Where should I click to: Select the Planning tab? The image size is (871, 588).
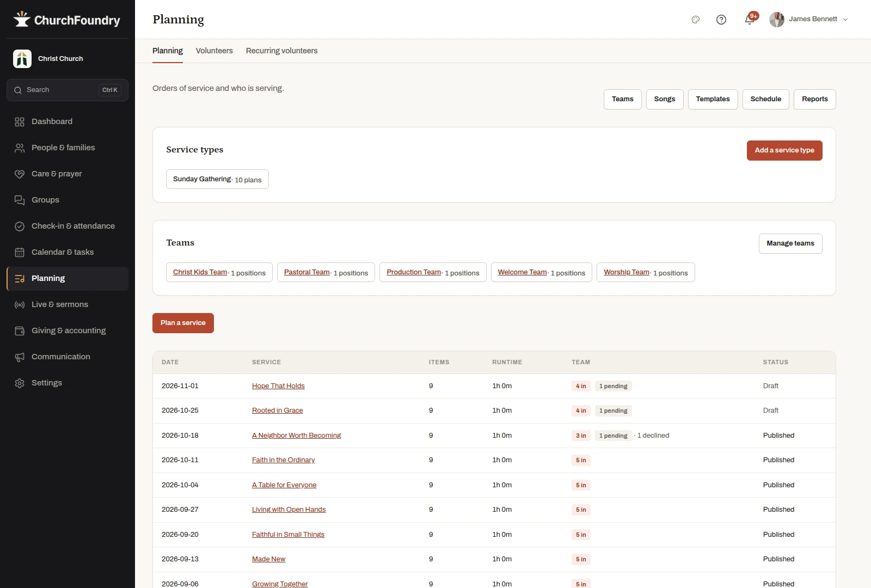tap(168, 51)
